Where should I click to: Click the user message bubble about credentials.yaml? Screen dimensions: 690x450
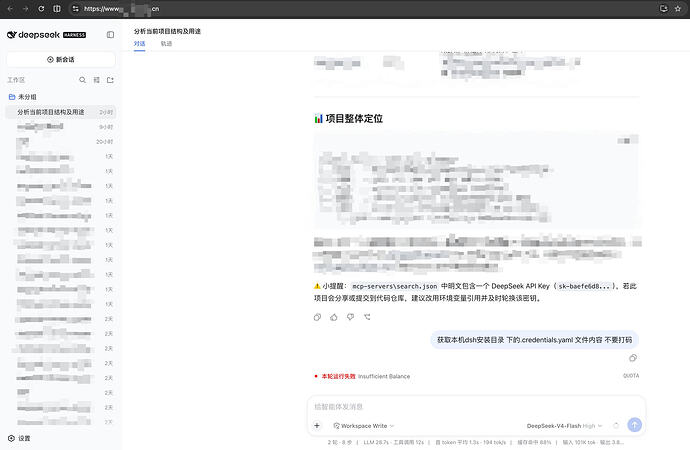click(534, 340)
